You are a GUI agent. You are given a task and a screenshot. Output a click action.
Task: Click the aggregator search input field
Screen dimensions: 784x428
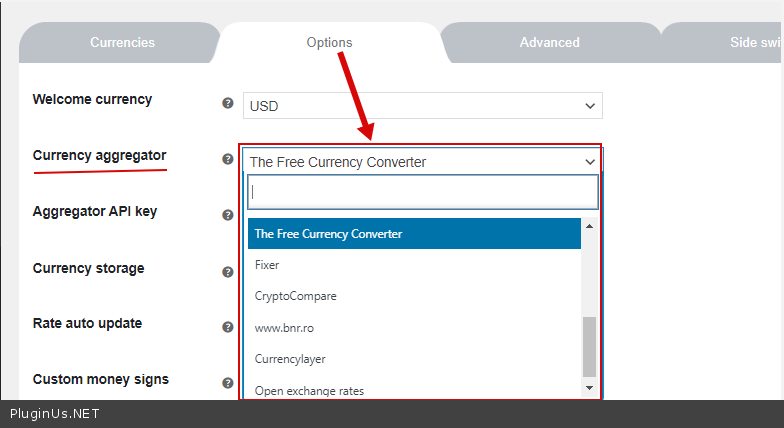click(422, 192)
